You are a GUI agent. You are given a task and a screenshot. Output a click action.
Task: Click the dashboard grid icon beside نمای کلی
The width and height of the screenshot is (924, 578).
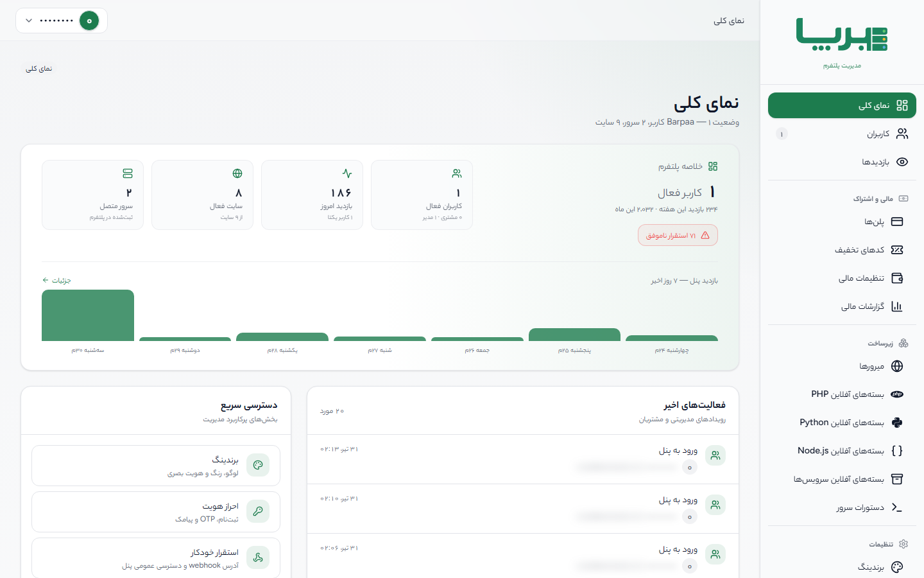[902, 105]
